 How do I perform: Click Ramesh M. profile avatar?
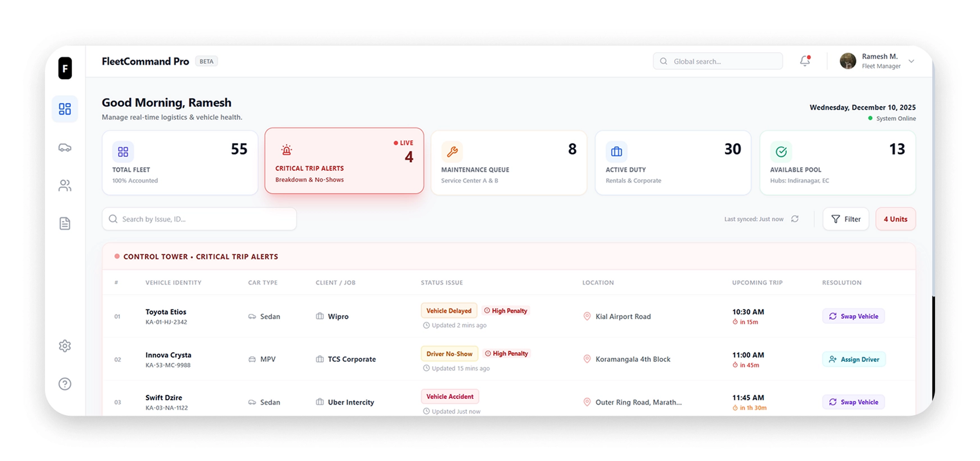tap(848, 61)
